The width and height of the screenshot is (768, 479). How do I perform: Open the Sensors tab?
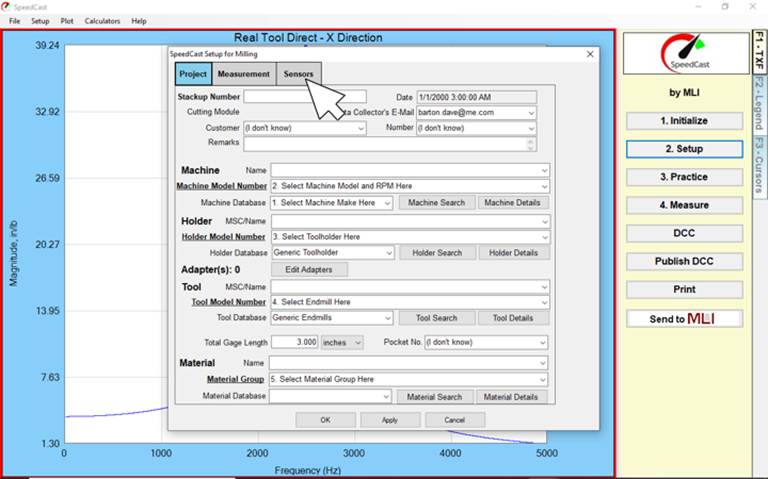coord(298,74)
